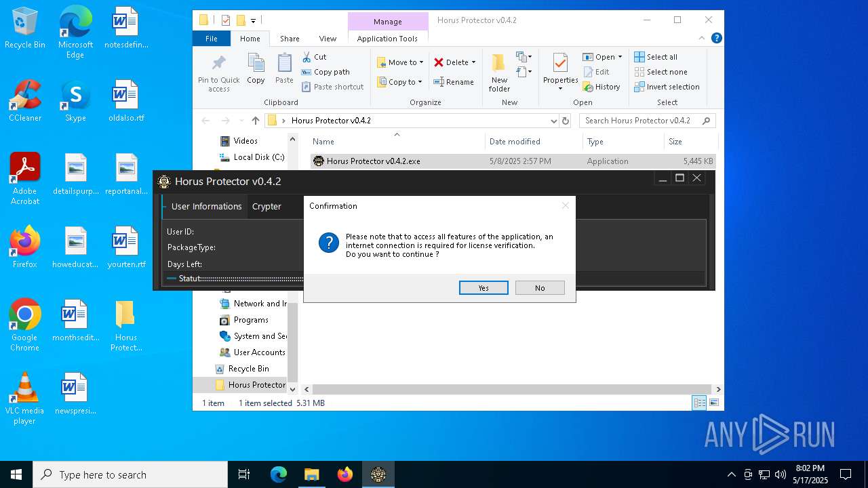Click the Cut scissors icon

307,57
